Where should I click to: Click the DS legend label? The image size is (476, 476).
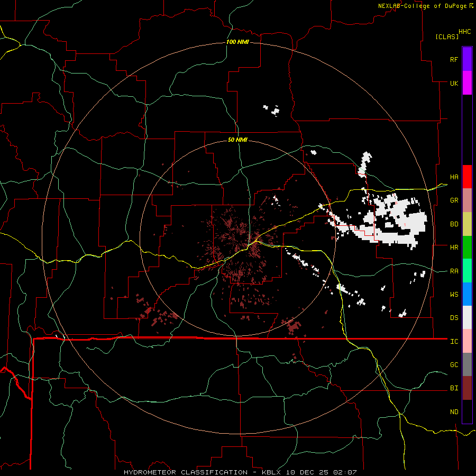click(x=454, y=318)
